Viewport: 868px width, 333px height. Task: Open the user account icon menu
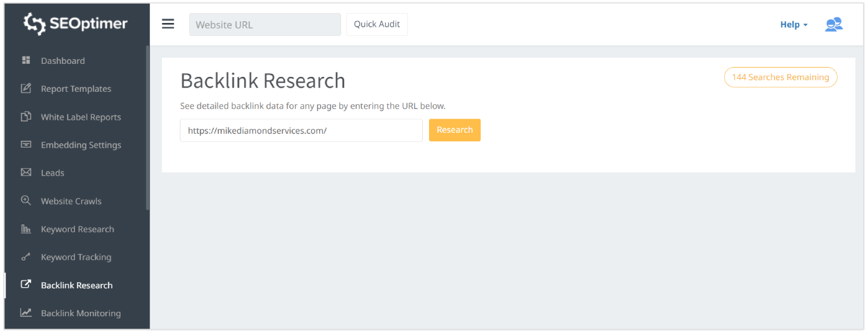pos(834,24)
